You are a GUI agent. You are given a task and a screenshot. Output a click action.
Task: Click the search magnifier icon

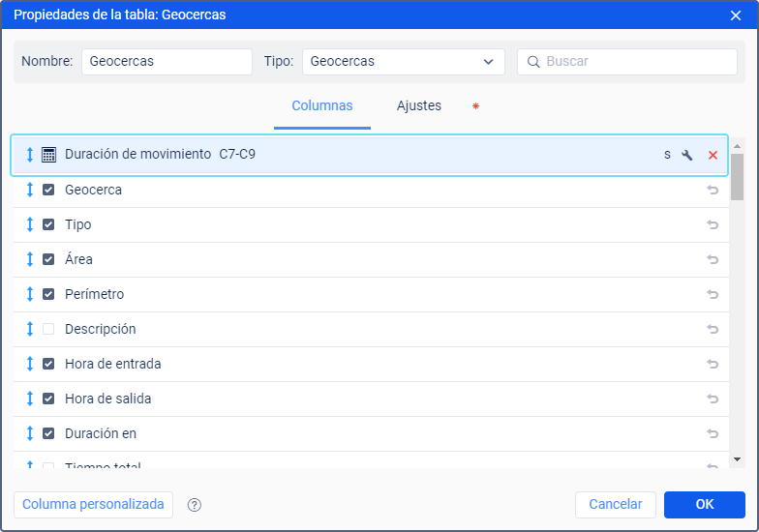(533, 62)
